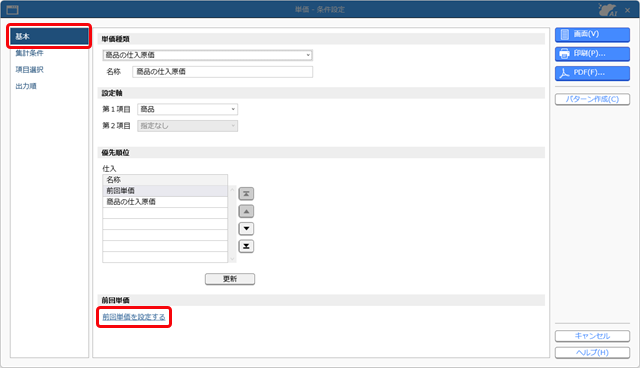Click the キャンセル button
Image resolution: width=640 pixels, height=368 pixels.
pos(592,336)
